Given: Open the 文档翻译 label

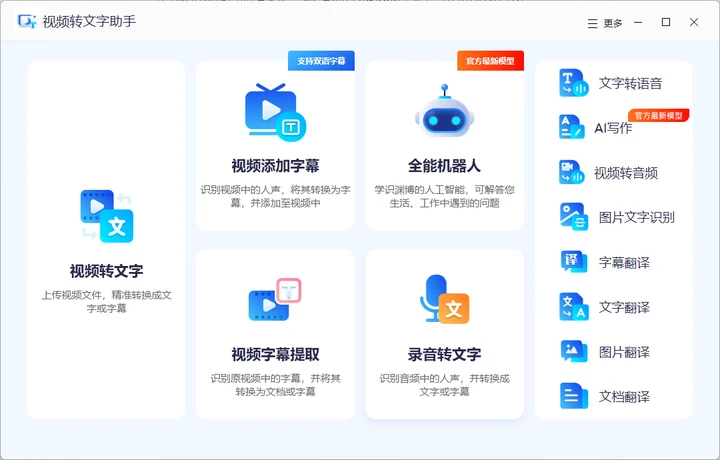Looking at the screenshot, I should click(x=624, y=396).
